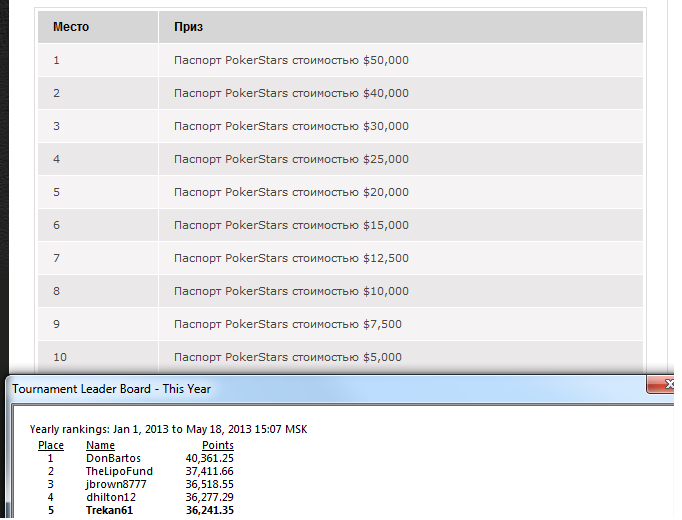Click on jbrown8777 in the leaderboard
Screen dimensions: 682x520
click(x=116, y=484)
